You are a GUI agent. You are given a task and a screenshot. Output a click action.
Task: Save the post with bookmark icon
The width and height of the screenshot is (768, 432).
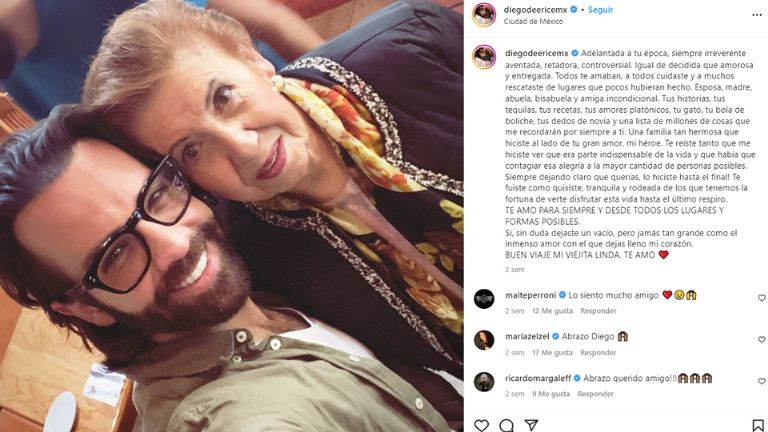pyautogui.click(x=758, y=425)
